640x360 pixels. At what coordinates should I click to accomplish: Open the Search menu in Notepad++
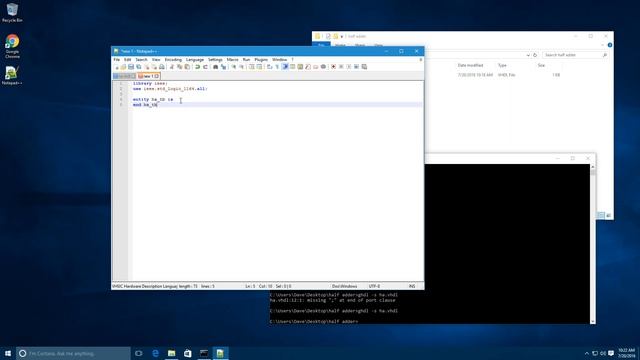point(141,60)
